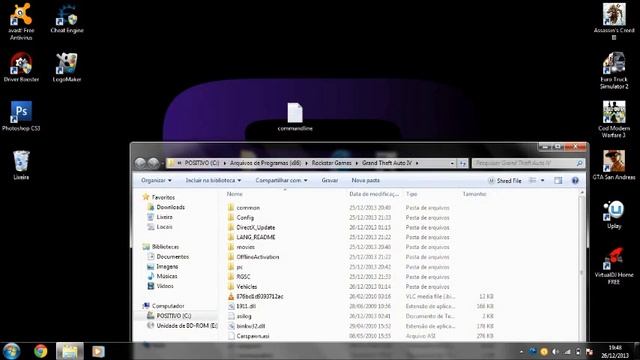Click Arquivos de Programas (x86) breadcrumb
Screen dimensions: 640x360
[x=265, y=163]
